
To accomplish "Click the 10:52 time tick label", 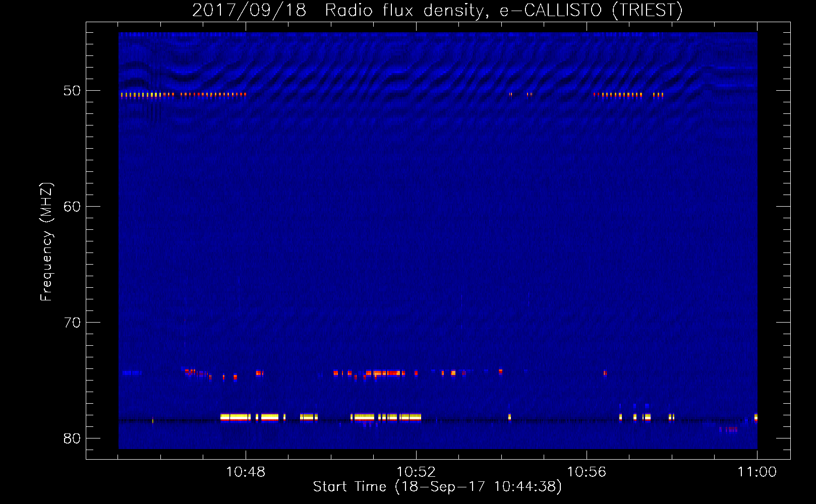I will 416,472.
